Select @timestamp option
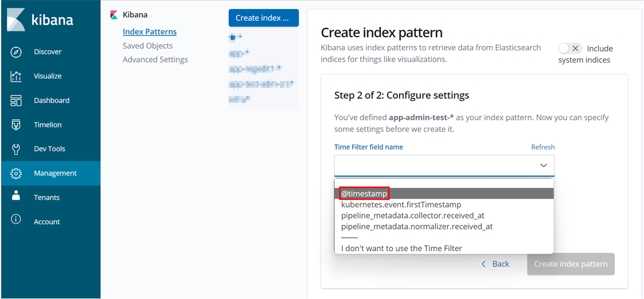The width and height of the screenshot is (644, 299). tap(444, 193)
